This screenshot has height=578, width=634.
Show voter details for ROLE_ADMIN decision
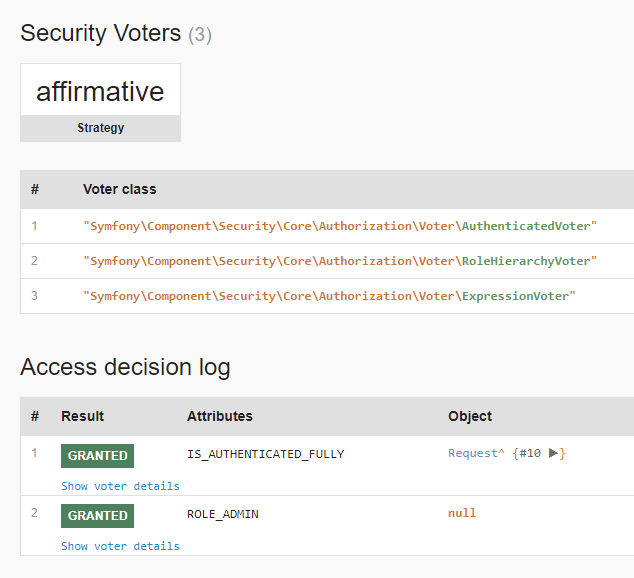coord(120,546)
